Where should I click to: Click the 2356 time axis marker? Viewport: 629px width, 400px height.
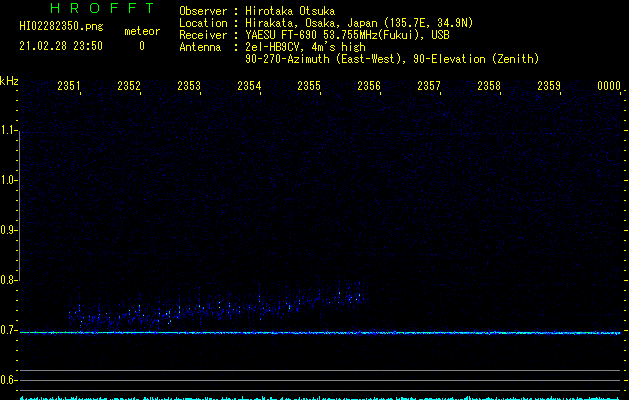pyautogui.click(x=369, y=85)
